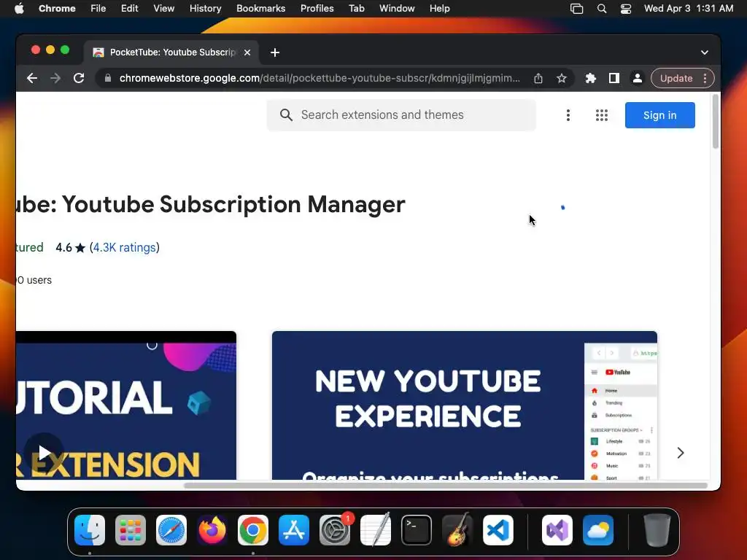Close the PocketTube tab

tap(247, 52)
